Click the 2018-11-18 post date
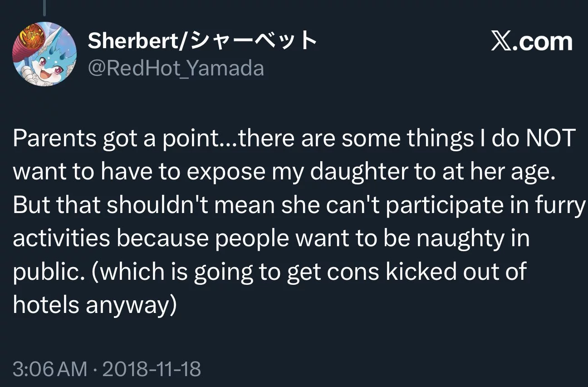This screenshot has width=588, height=387. [x=152, y=368]
